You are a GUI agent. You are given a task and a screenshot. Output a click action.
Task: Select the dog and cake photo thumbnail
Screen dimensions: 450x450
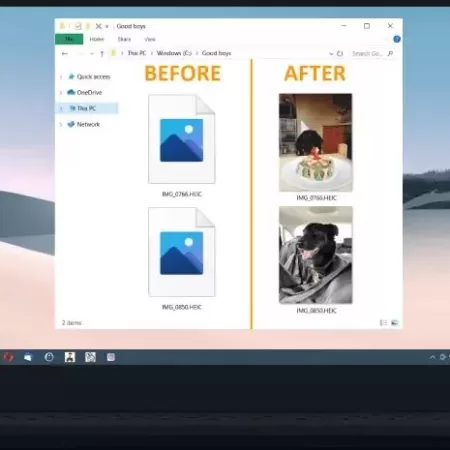(315, 143)
